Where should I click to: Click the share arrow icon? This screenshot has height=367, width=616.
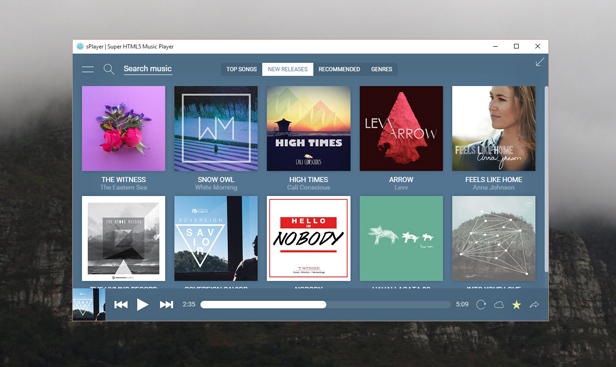click(x=534, y=305)
